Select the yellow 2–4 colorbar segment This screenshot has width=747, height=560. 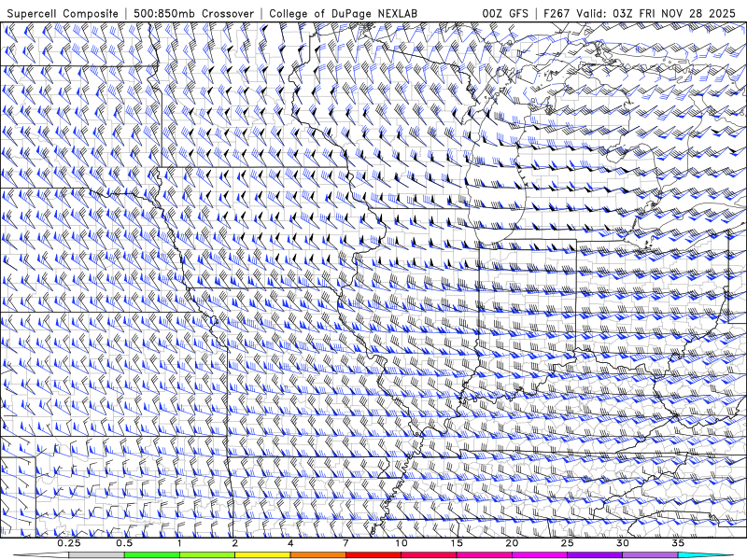262,555
